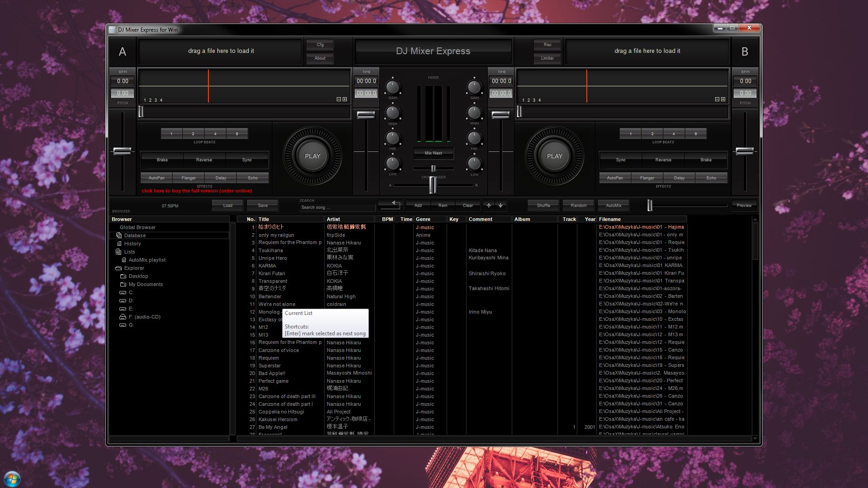Click the AutoMix playlist icon
This screenshot has width=868, height=488.
pos(124,260)
